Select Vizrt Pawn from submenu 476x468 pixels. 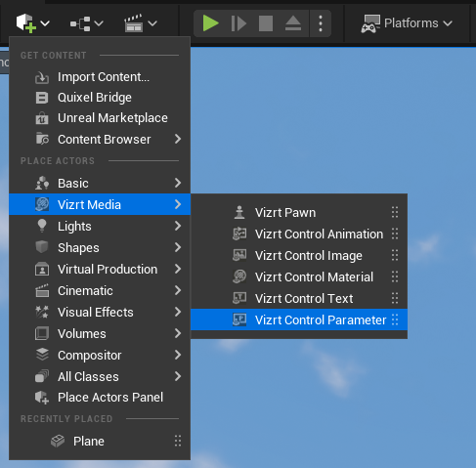click(x=299, y=212)
